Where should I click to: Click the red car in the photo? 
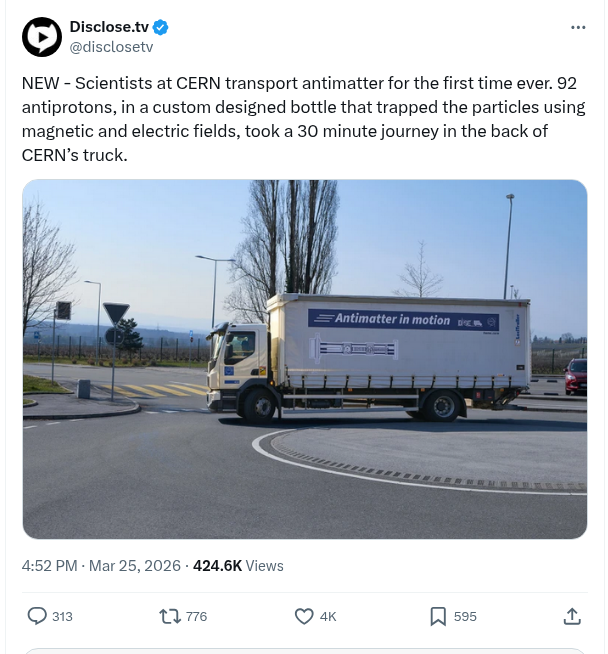pos(576,377)
